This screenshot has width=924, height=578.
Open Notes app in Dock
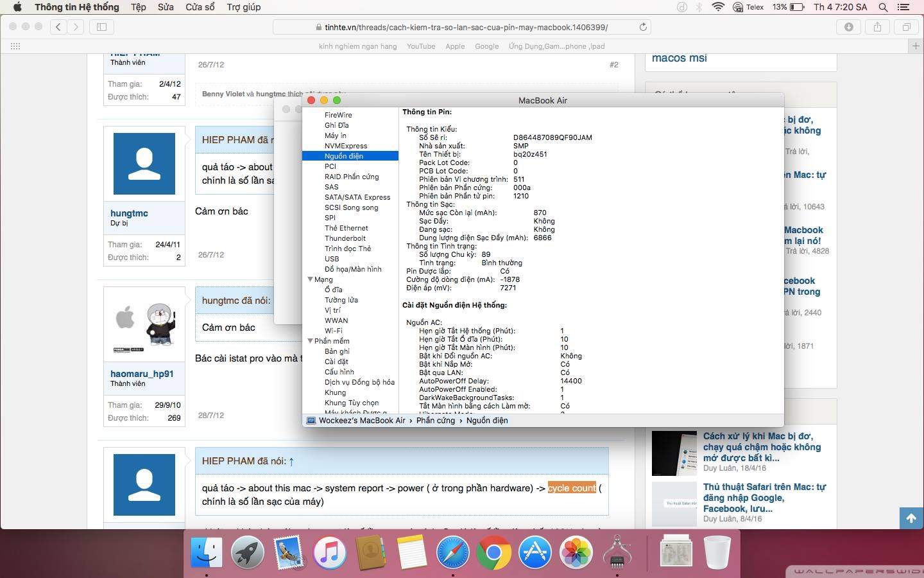(411, 552)
